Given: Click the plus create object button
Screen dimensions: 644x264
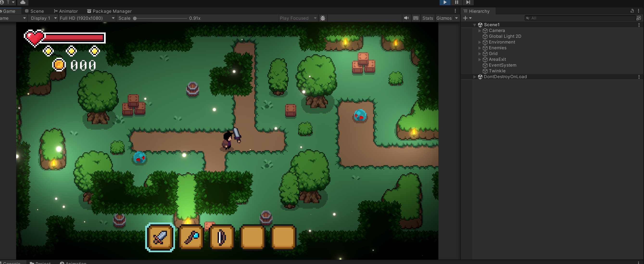Looking at the screenshot, I should click(x=467, y=18).
